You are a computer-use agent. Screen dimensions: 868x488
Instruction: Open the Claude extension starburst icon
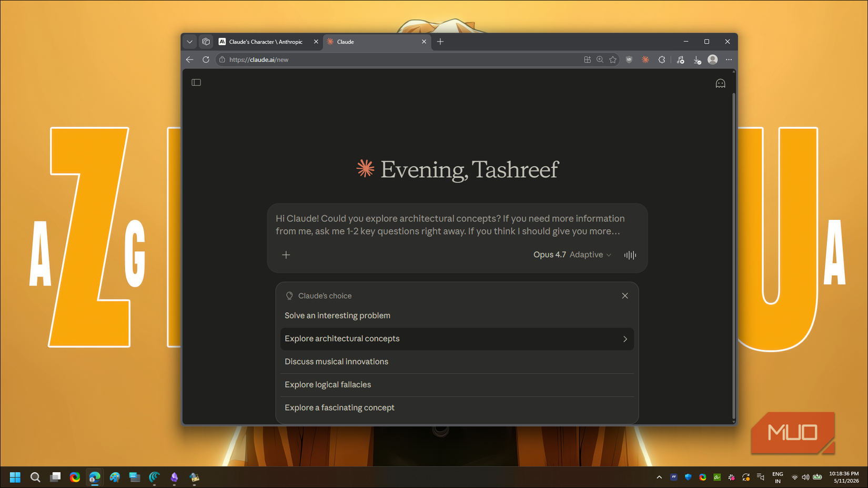(645, 60)
